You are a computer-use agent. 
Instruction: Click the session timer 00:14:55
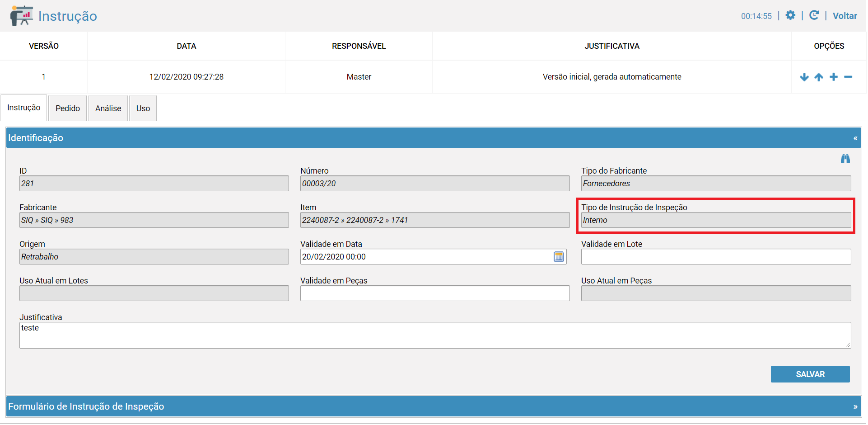756,16
